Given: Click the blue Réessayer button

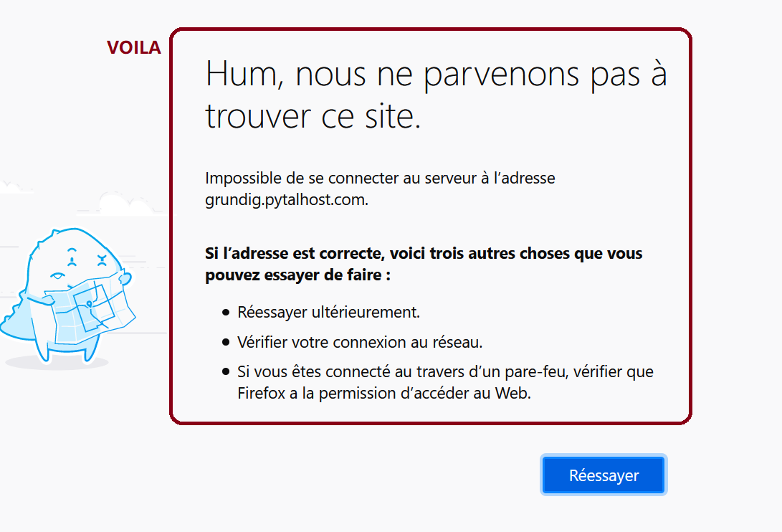Looking at the screenshot, I should pos(604,475).
